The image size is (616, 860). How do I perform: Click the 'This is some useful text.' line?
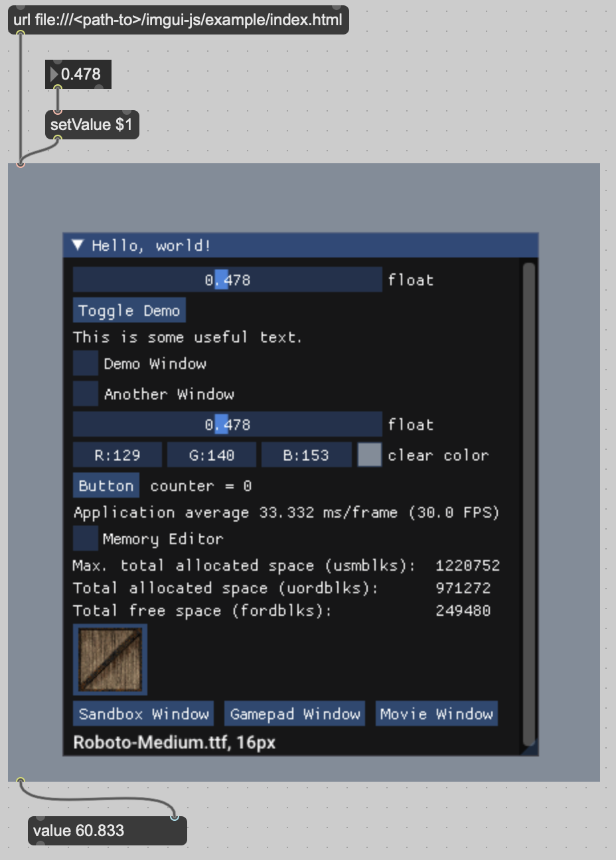point(187,337)
